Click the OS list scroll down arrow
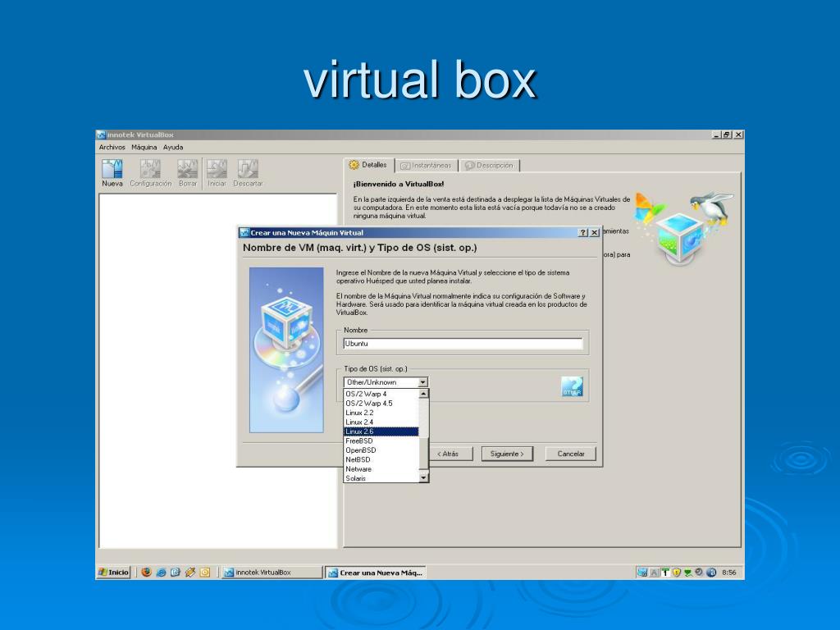 tap(423, 477)
